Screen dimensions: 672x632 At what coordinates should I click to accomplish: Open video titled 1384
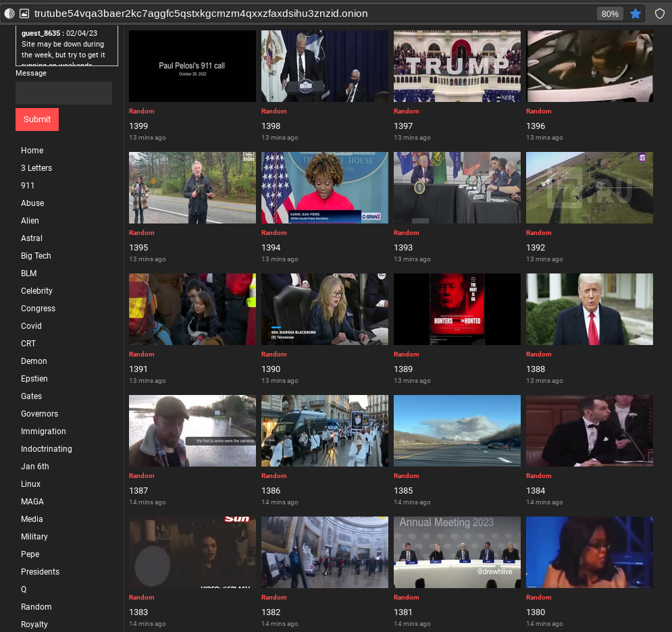click(536, 491)
